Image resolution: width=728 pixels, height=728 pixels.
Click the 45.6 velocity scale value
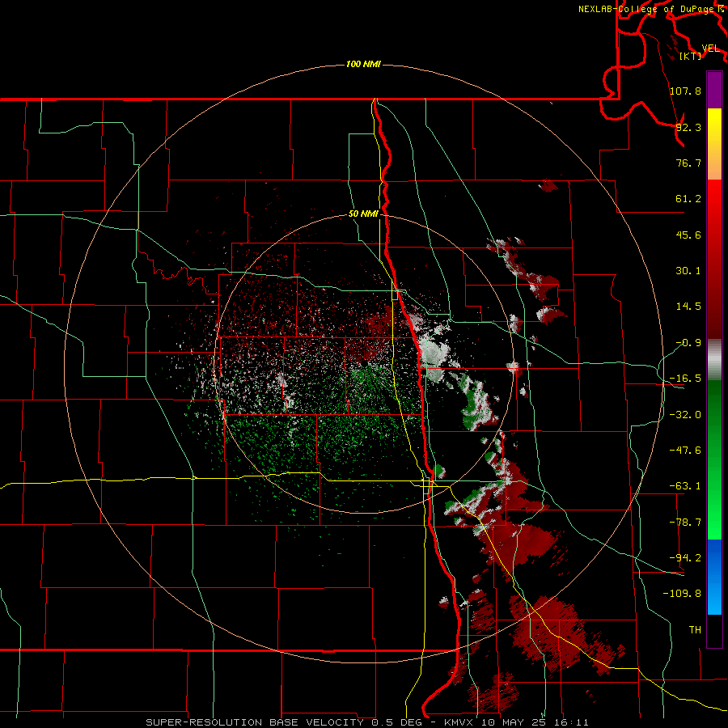(688, 235)
